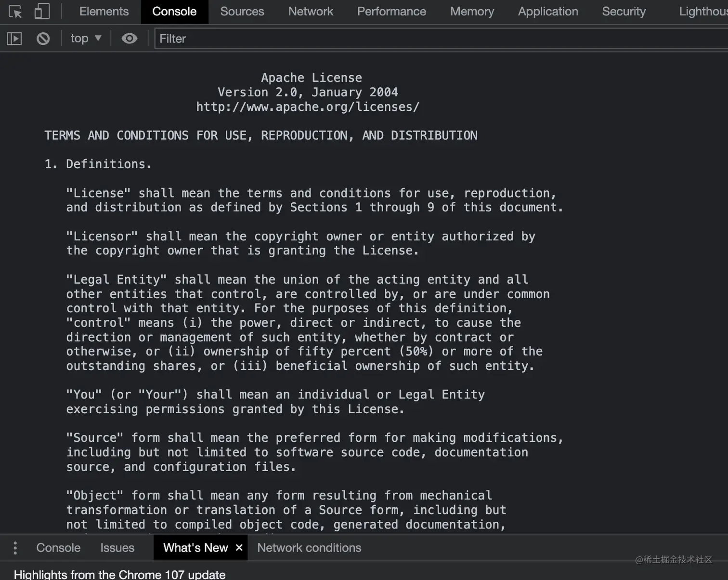The image size is (728, 580).
Task: Click the line starting with "Source" form
Action: pos(315,438)
